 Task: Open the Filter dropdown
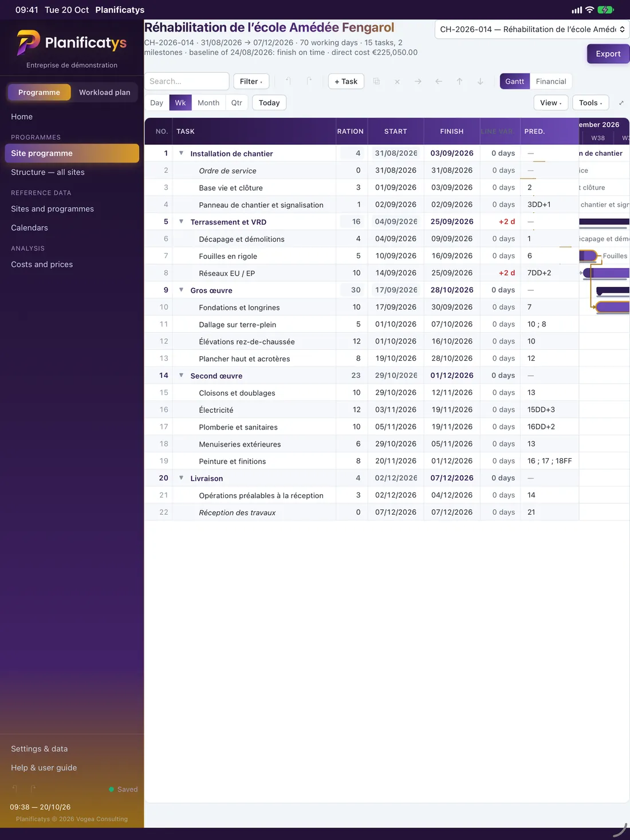[x=251, y=81]
